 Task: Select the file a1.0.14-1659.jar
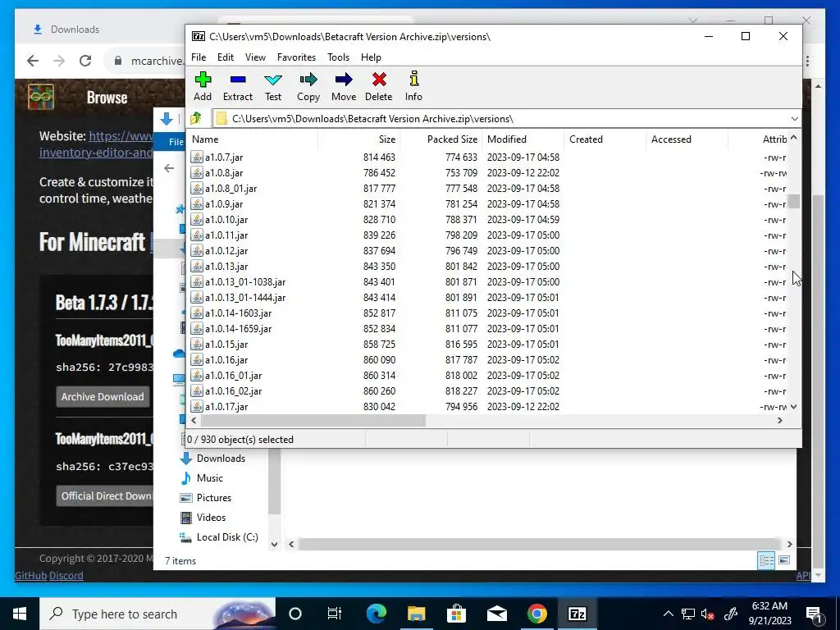(238, 329)
